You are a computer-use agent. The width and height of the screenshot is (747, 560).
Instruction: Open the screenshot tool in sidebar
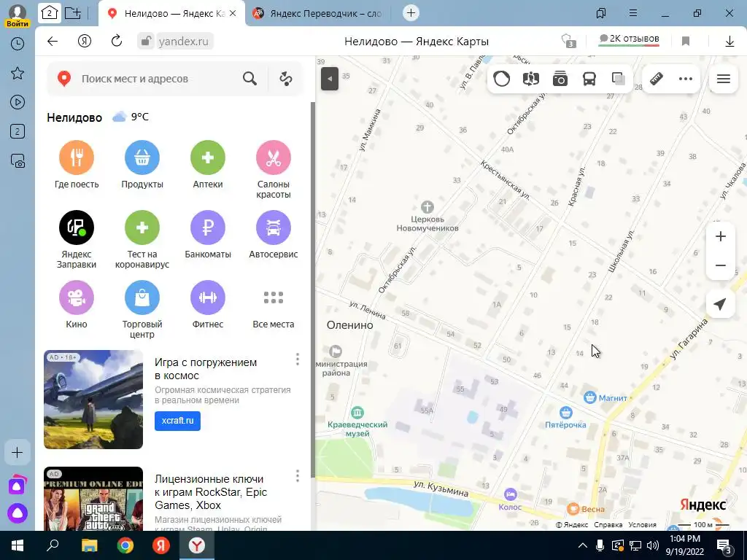(18, 161)
